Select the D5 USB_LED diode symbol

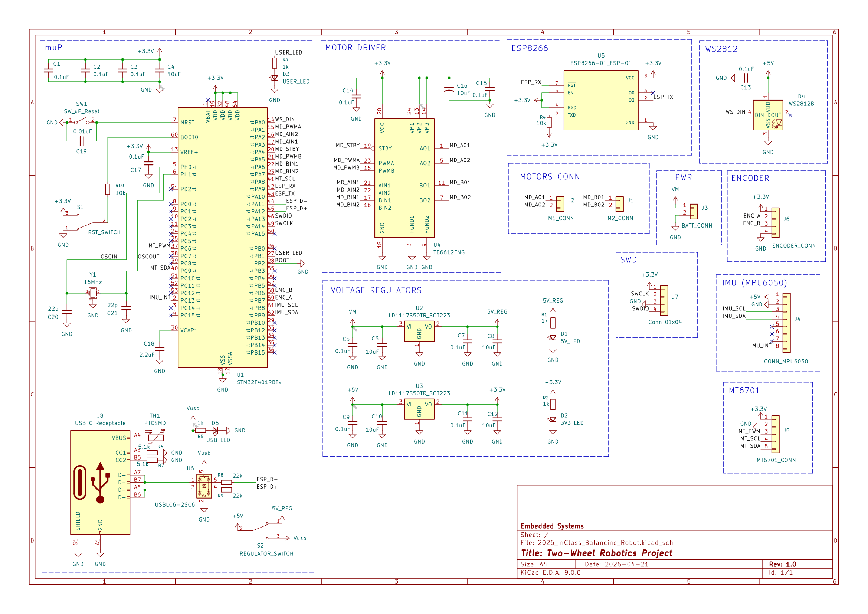pos(215,430)
